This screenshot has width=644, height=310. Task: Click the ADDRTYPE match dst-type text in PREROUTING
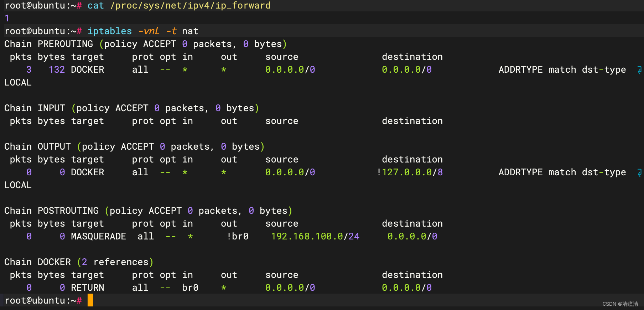(x=562, y=70)
